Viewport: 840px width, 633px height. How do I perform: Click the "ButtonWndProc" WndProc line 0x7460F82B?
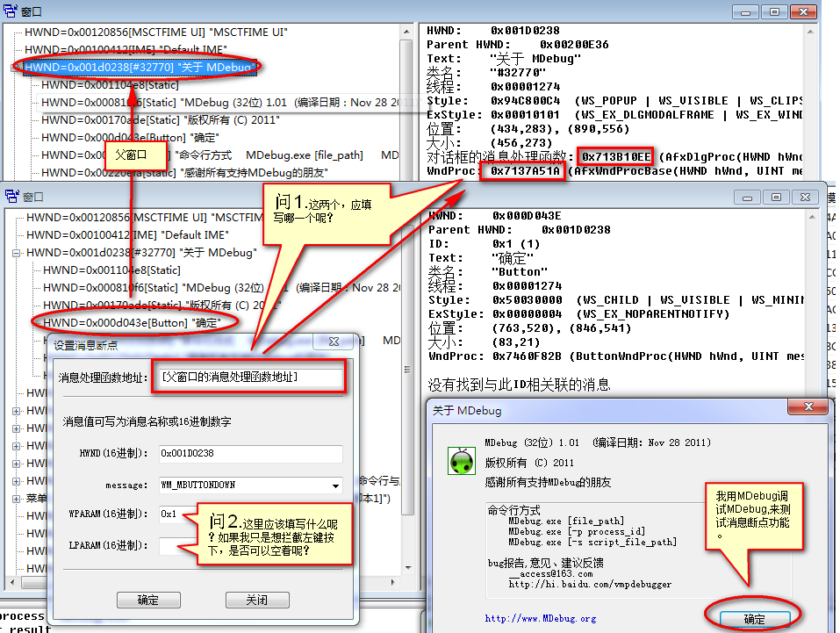coord(616,356)
